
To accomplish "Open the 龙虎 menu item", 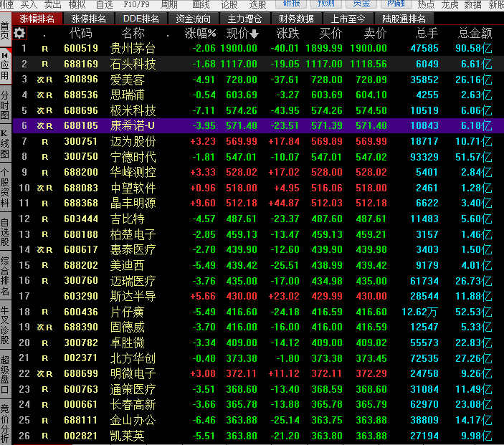I will [450, 4].
